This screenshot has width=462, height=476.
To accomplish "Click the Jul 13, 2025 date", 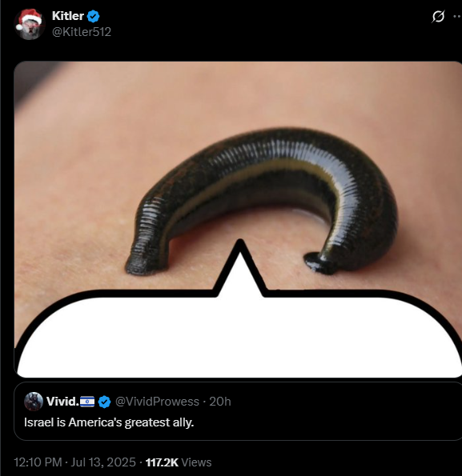I will click(103, 462).
